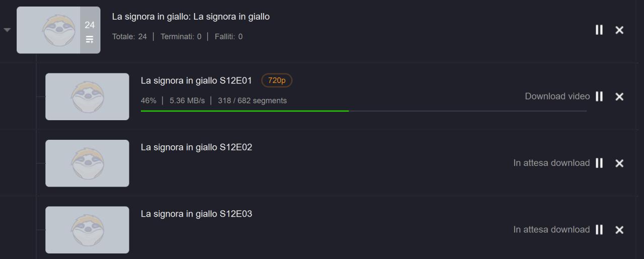This screenshot has height=259, width=644.
Task: Click the S12E01 download progress bar
Action: click(363, 111)
